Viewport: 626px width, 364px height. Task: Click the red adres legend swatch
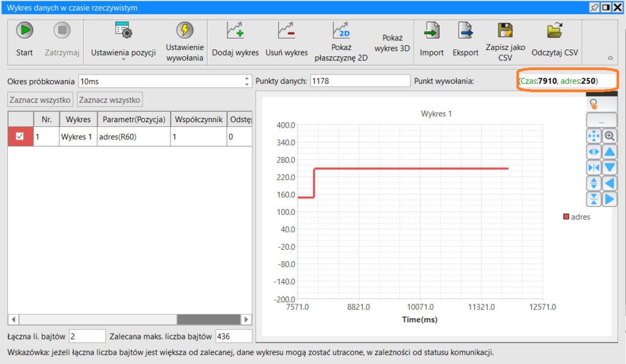pos(565,216)
